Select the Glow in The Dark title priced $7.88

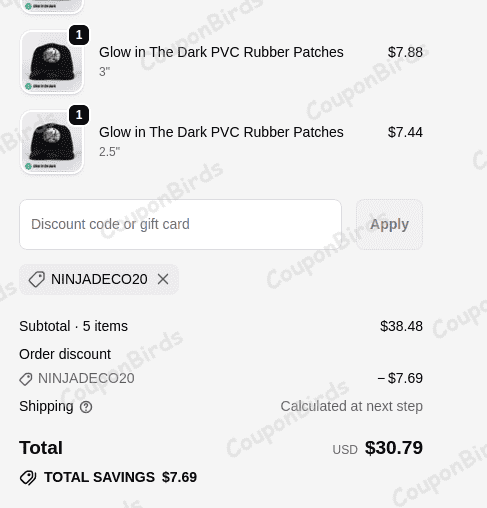click(x=221, y=52)
